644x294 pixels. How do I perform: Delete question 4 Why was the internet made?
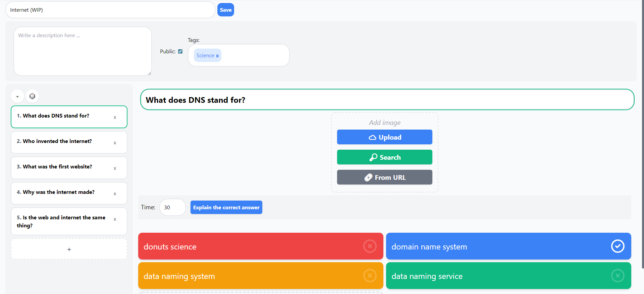[115, 194]
